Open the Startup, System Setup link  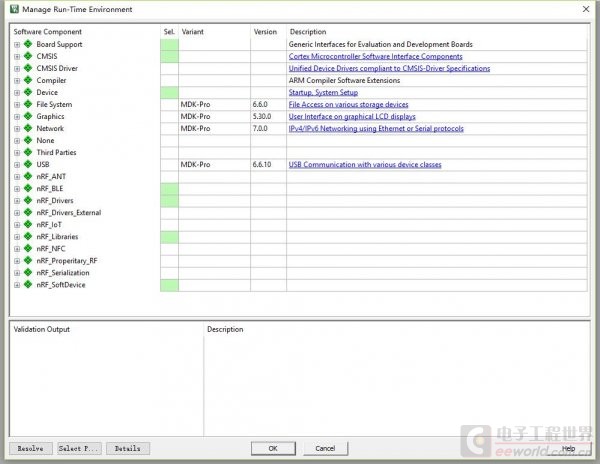[323, 92]
